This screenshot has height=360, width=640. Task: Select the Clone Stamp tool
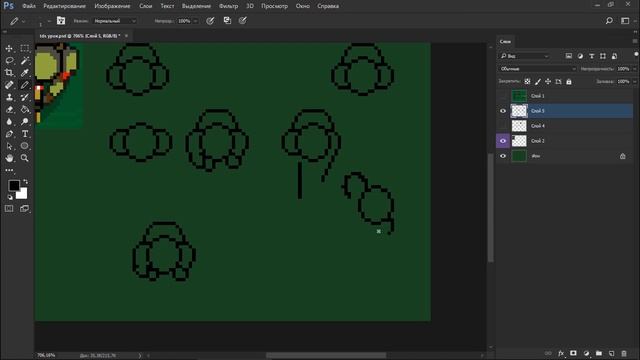[9, 97]
